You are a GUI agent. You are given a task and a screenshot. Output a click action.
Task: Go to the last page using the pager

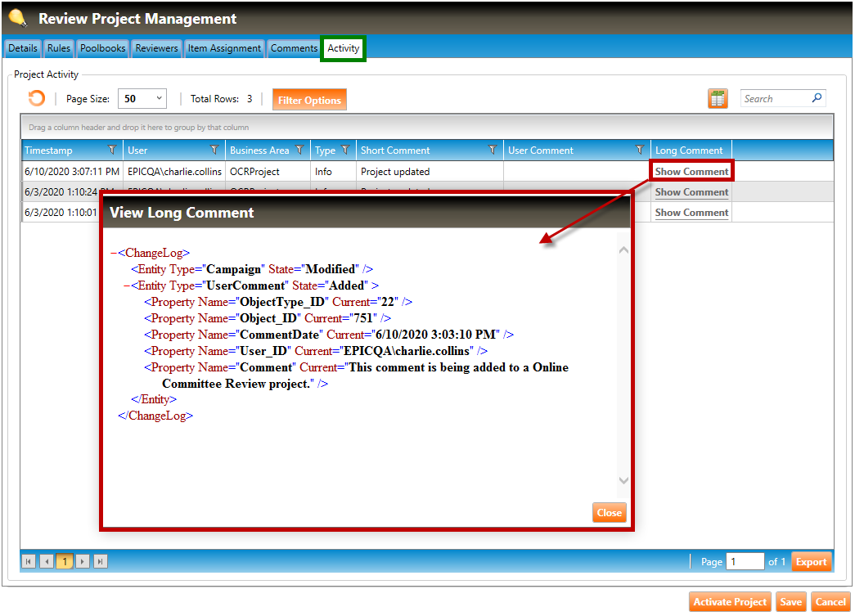point(101,561)
